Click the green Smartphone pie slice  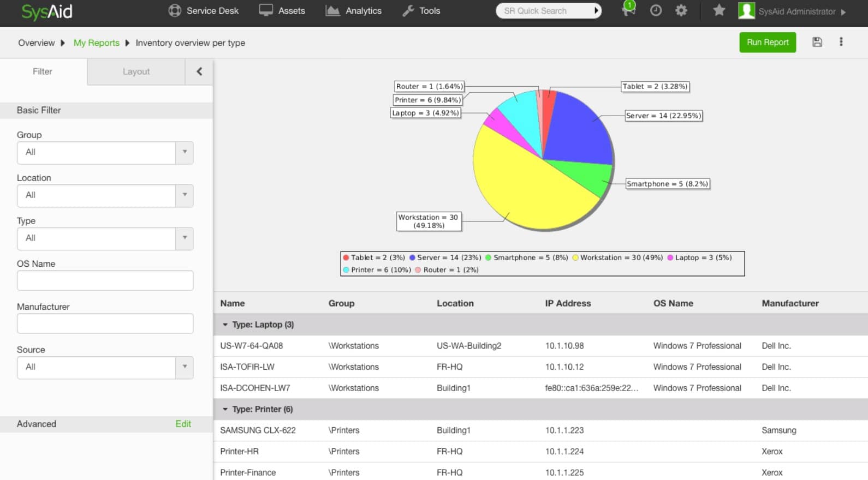pyautogui.click(x=587, y=176)
